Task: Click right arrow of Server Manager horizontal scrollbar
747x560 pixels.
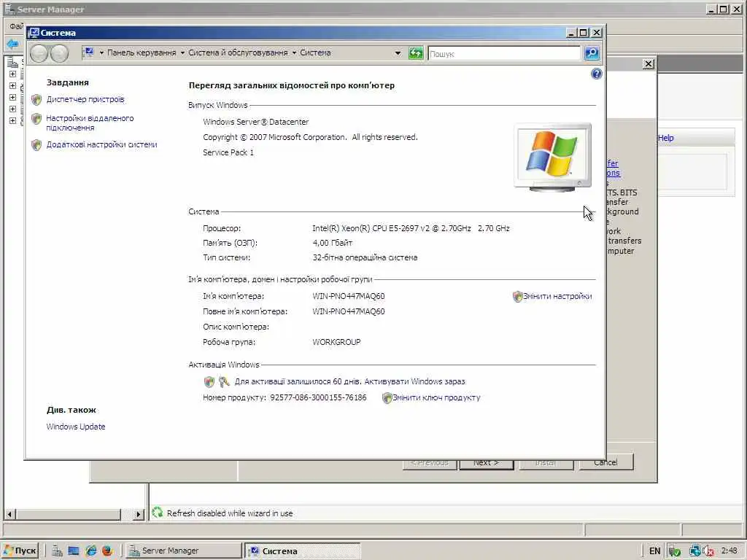Action: [138, 514]
